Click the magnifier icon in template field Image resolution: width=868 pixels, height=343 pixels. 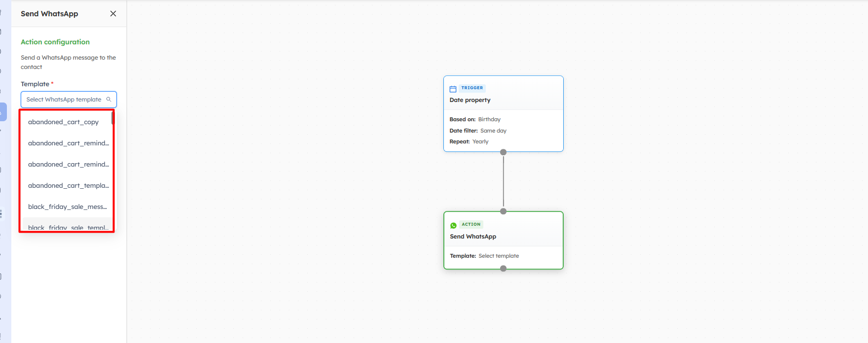click(109, 100)
